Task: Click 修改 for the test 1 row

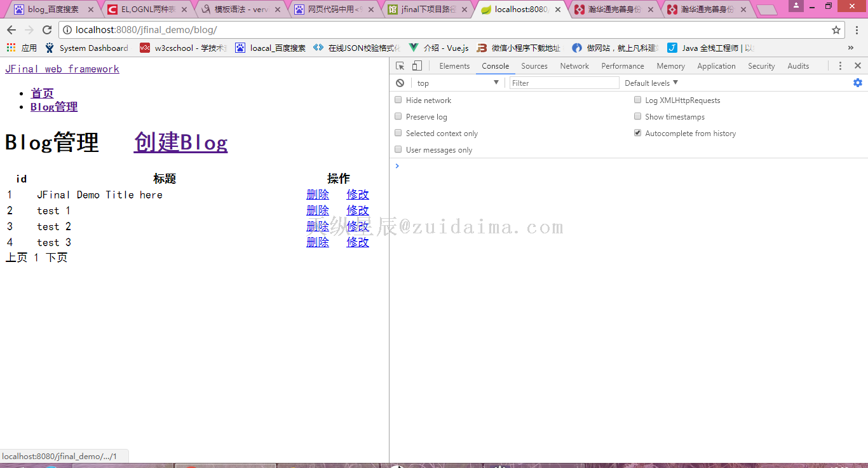Action: tap(358, 210)
